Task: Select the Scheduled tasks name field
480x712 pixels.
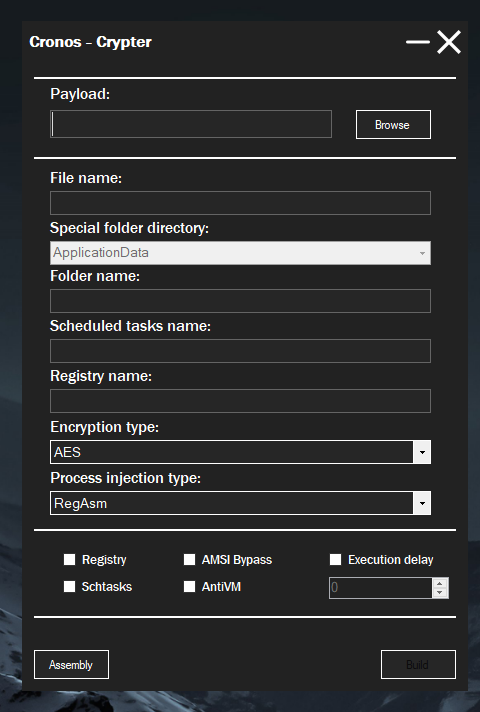Action: (x=240, y=351)
